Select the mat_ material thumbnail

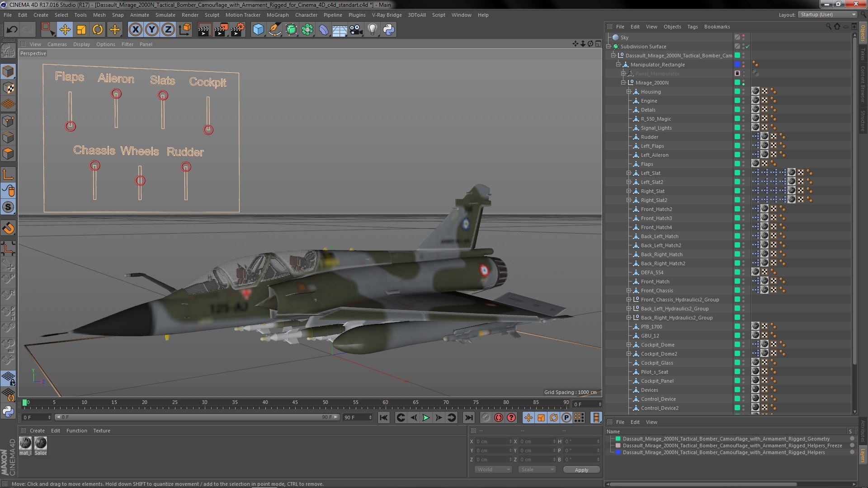coord(25,446)
